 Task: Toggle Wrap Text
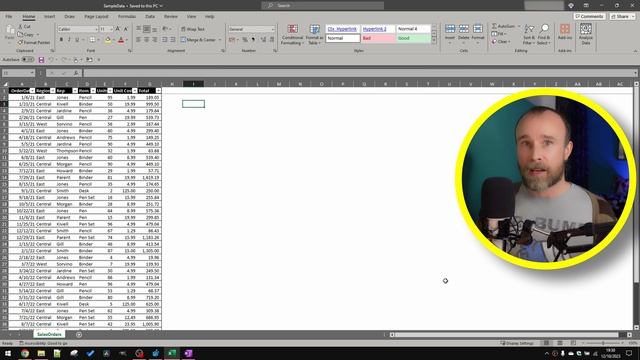[x=192, y=29]
